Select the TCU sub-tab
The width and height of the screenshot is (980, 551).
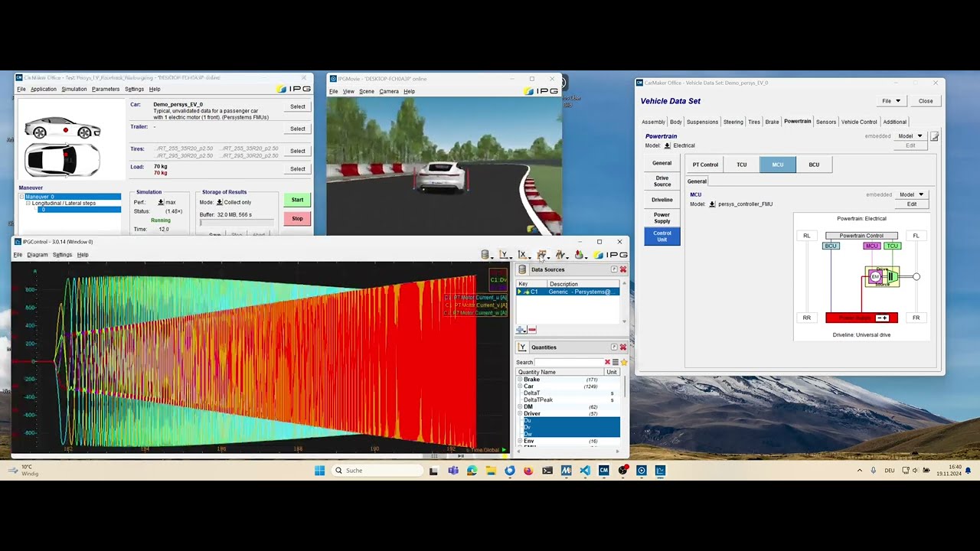point(741,165)
